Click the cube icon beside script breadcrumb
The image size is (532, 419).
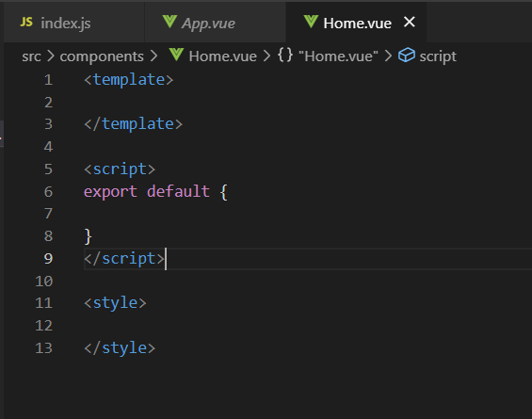(x=406, y=56)
